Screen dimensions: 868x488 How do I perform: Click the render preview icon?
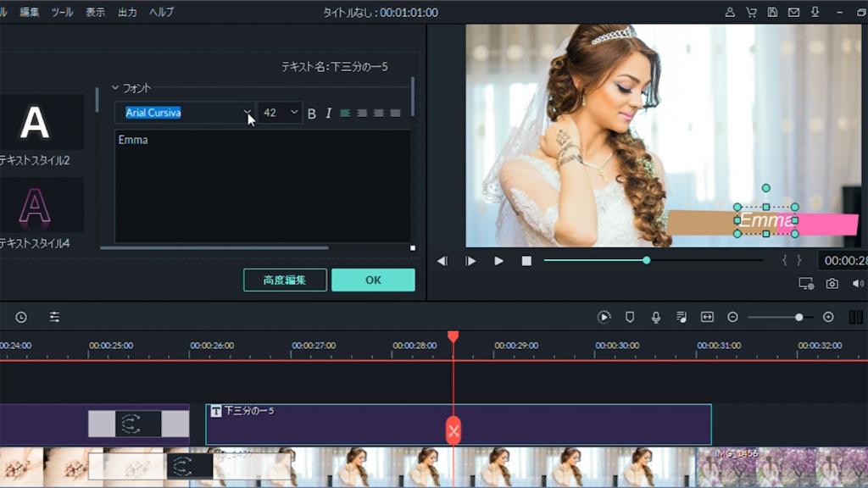point(604,317)
